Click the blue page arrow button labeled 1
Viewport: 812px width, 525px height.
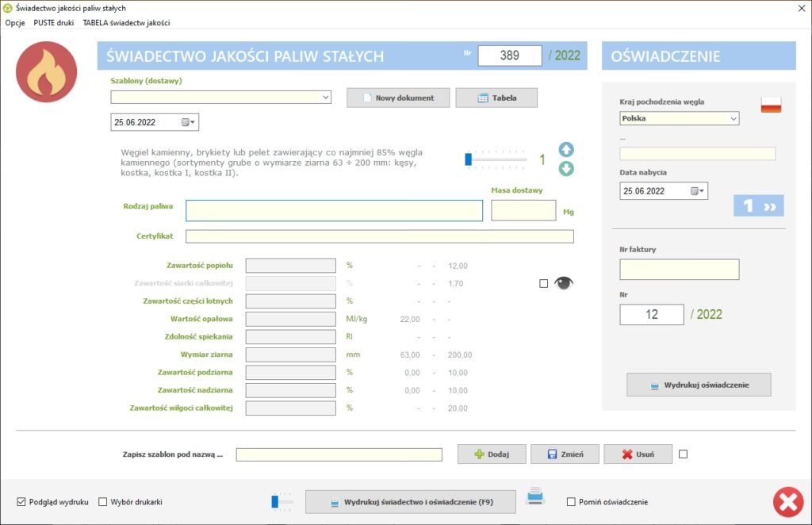point(758,205)
